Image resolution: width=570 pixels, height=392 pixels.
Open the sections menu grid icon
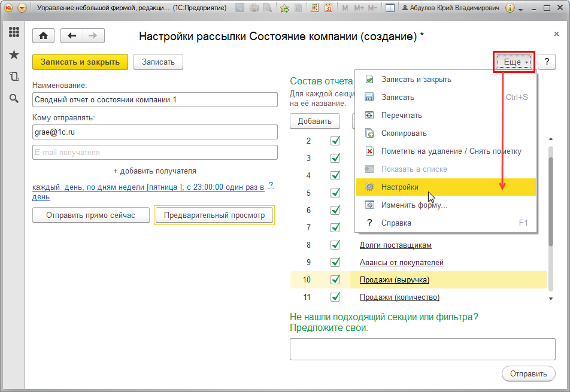(x=14, y=32)
